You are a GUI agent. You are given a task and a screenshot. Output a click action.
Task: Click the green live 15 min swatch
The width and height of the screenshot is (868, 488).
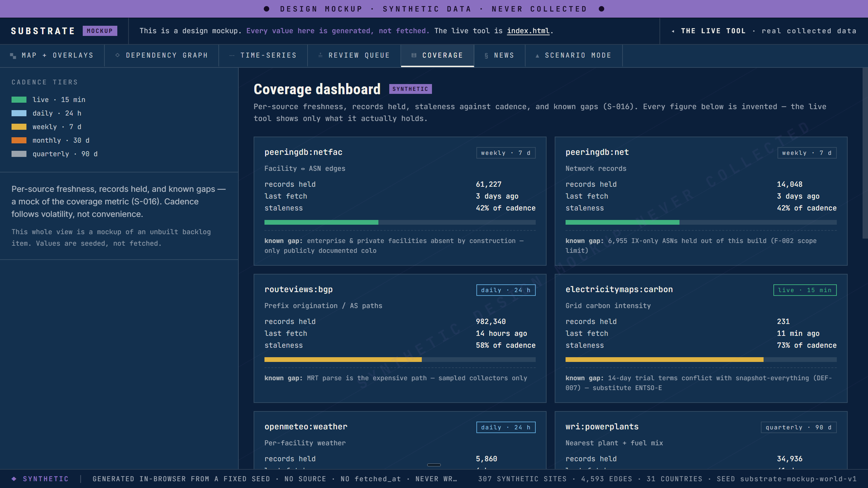pyautogui.click(x=19, y=100)
